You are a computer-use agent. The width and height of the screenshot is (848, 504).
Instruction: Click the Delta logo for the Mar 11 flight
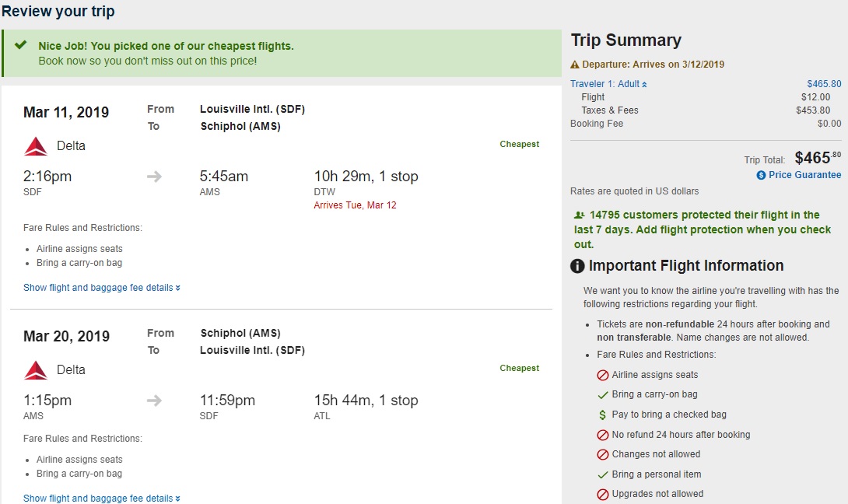click(36, 146)
